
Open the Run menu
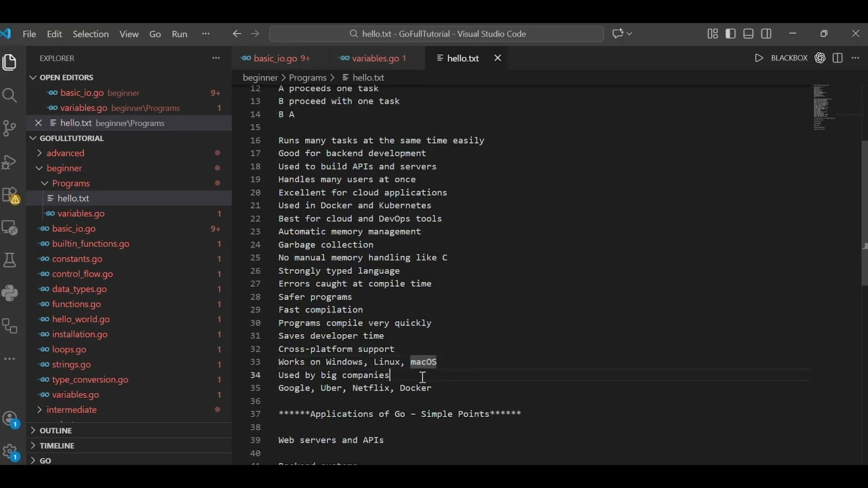click(x=179, y=34)
